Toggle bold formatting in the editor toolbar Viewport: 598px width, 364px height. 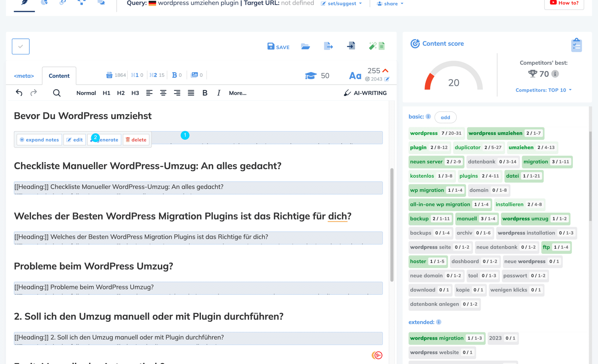click(205, 93)
